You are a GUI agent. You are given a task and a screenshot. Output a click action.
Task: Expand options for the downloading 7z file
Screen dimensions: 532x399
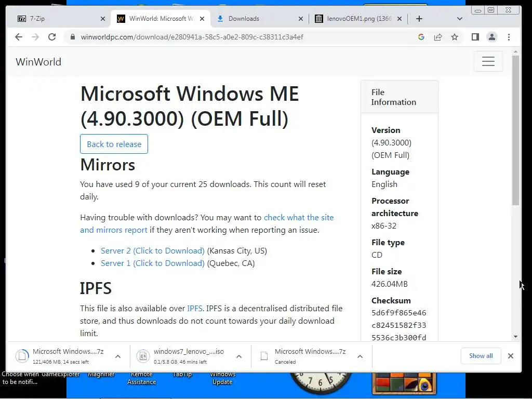coord(118,356)
